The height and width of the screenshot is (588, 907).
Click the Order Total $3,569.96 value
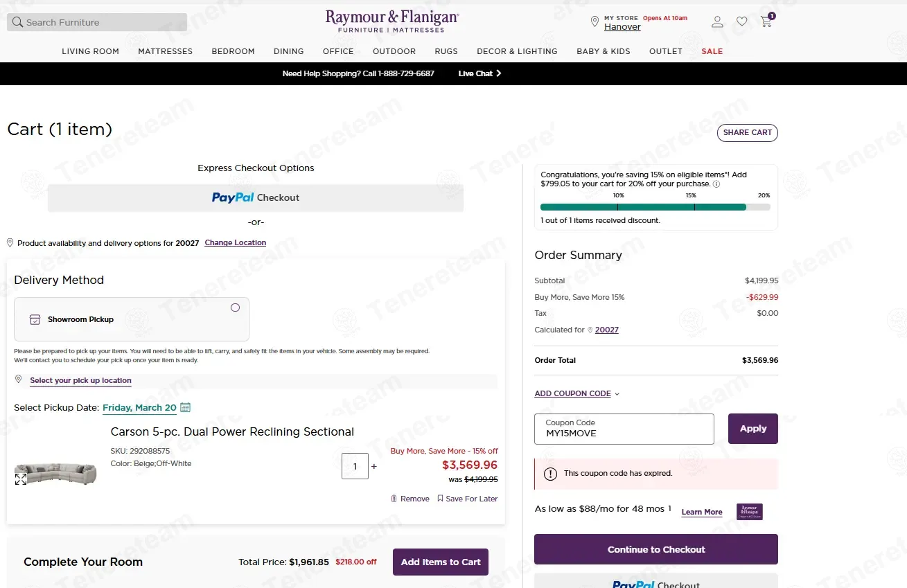click(x=760, y=360)
